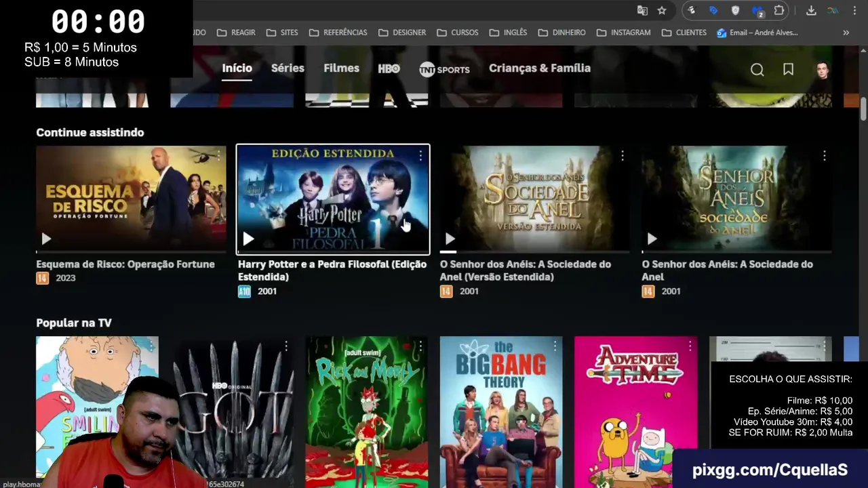868x488 pixels.
Task: Open the blue extension with badge 2
Action: (x=757, y=11)
